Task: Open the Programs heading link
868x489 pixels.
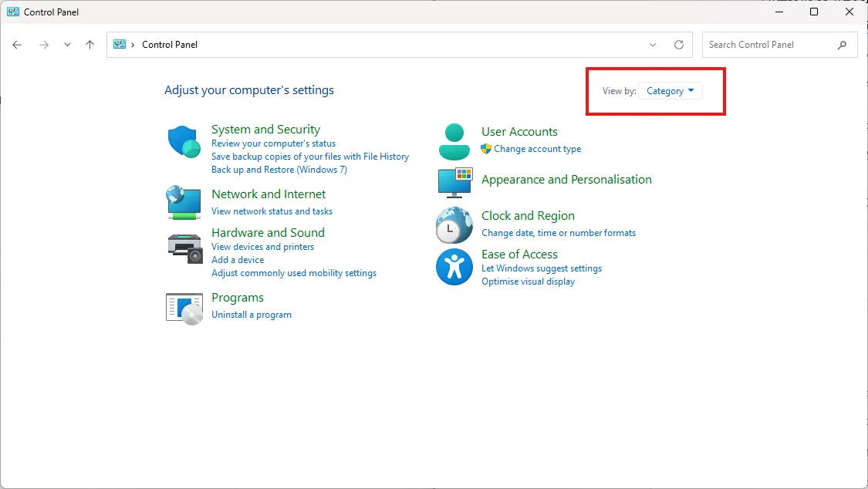Action: tap(238, 298)
